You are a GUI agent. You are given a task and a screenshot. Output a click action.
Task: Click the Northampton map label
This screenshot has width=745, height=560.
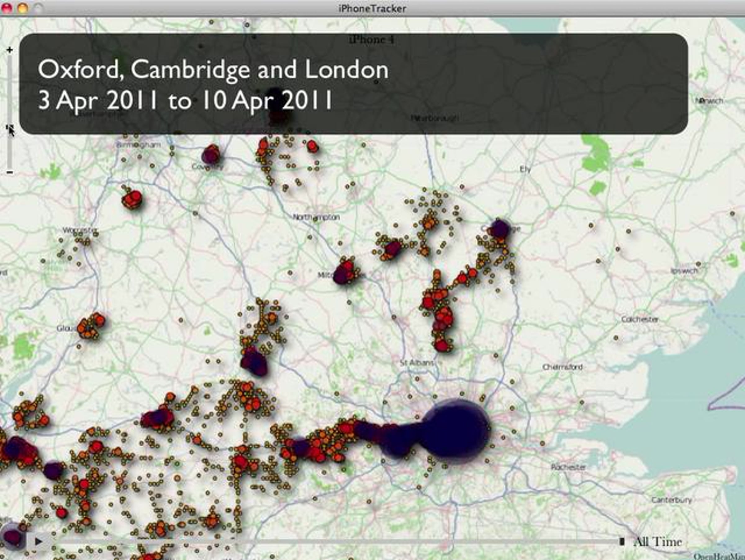pos(316,217)
